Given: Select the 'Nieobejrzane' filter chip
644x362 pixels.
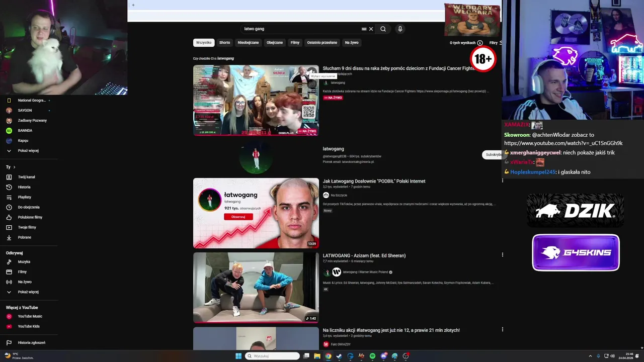Looking at the screenshot, I should 248,43.
